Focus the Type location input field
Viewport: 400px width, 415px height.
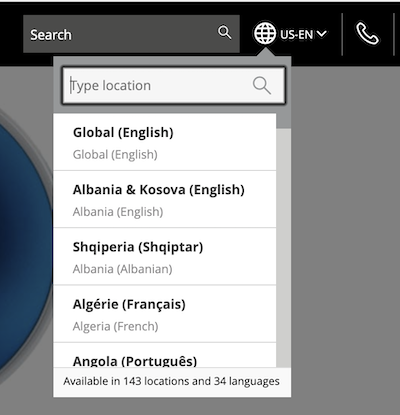coord(174,86)
